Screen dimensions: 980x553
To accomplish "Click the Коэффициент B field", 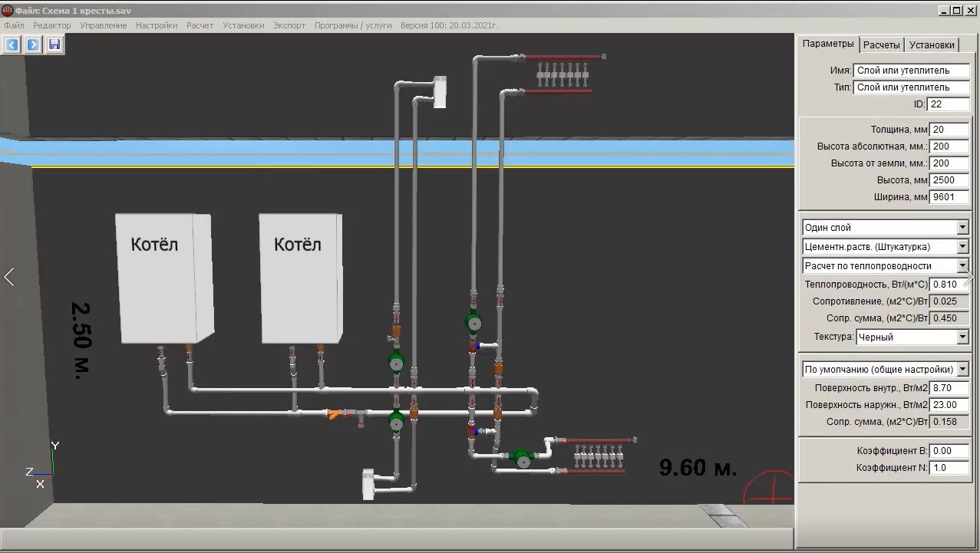I will 949,451.
